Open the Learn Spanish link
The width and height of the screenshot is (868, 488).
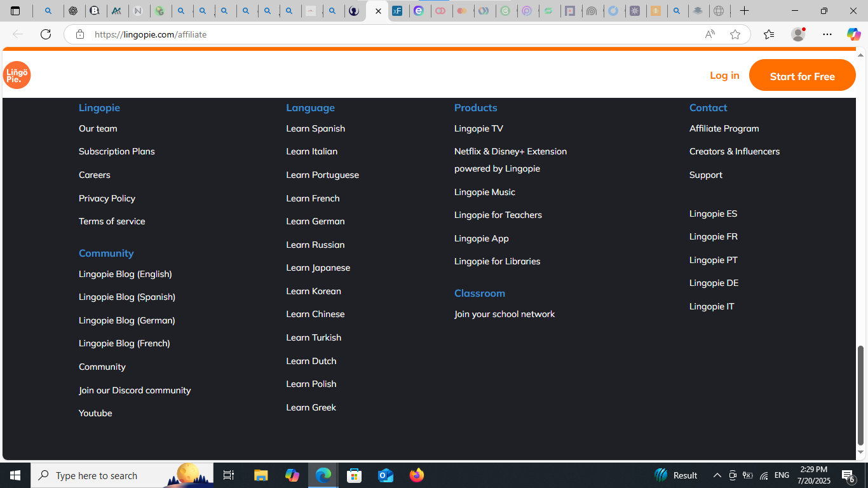point(316,128)
